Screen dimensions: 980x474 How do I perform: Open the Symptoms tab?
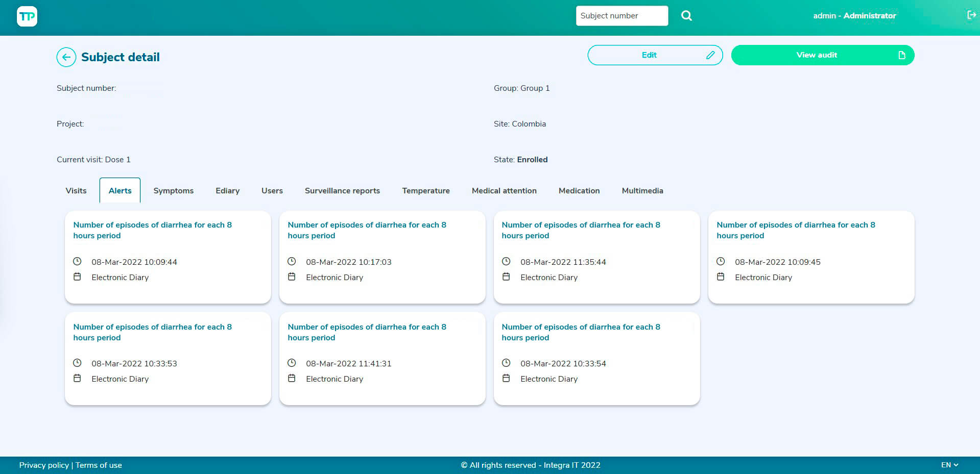[173, 191]
